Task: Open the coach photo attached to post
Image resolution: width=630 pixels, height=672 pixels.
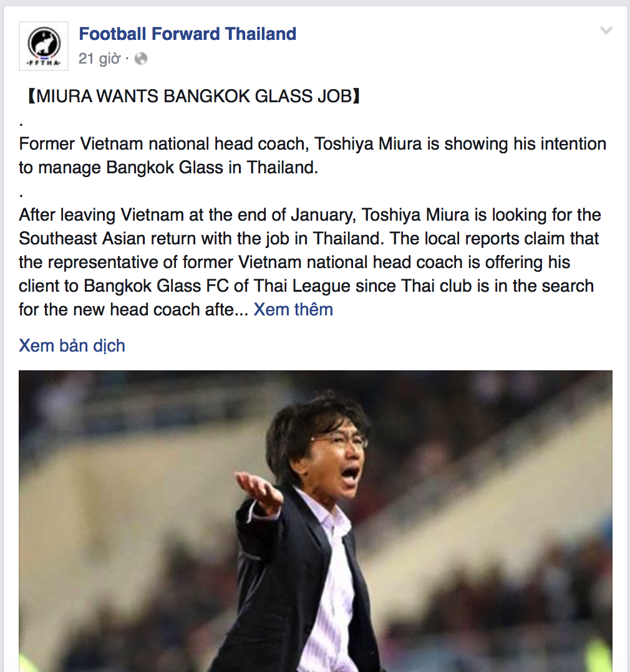Action: point(315,521)
